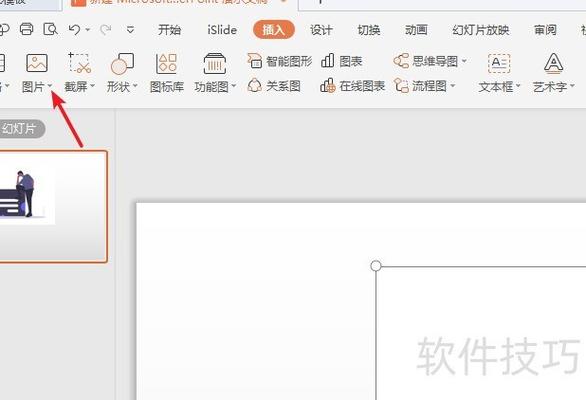The height and width of the screenshot is (400, 586).
Task: Click the circular handle on the slide placeholder
Action: pyautogui.click(x=376, y=266)
